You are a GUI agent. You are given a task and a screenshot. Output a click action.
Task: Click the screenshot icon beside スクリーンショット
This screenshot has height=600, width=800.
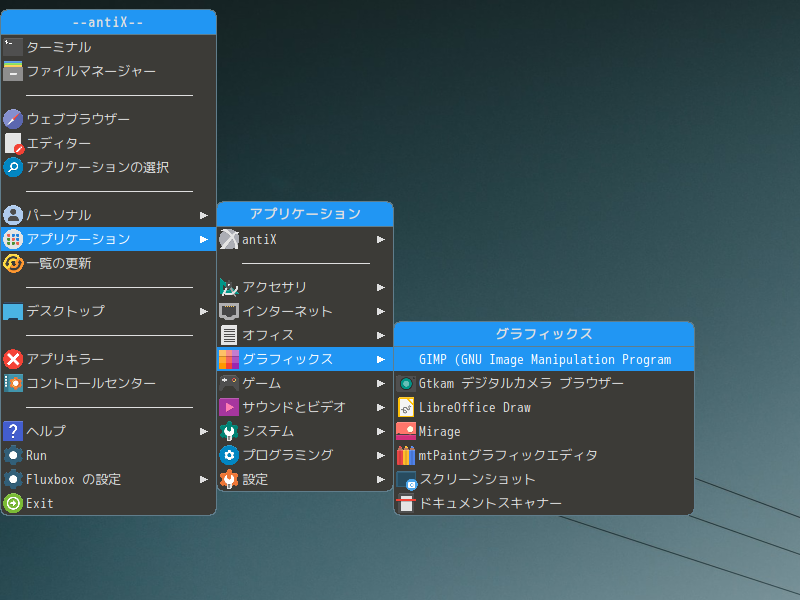406,480
